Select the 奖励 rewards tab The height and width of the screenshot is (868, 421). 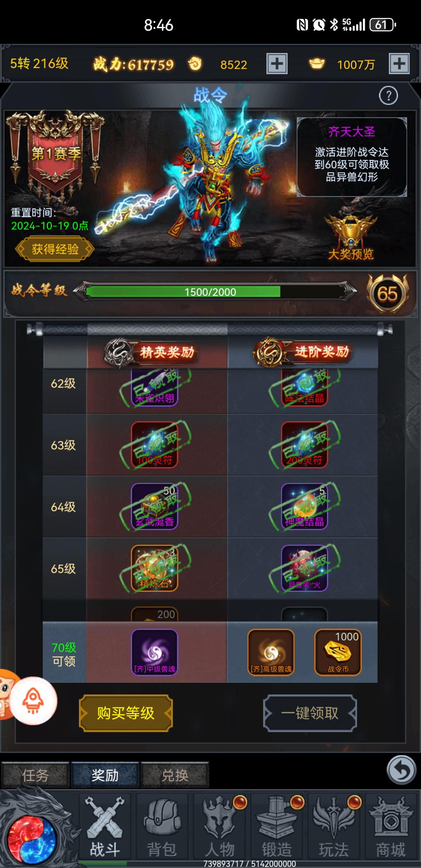(105, 775)
